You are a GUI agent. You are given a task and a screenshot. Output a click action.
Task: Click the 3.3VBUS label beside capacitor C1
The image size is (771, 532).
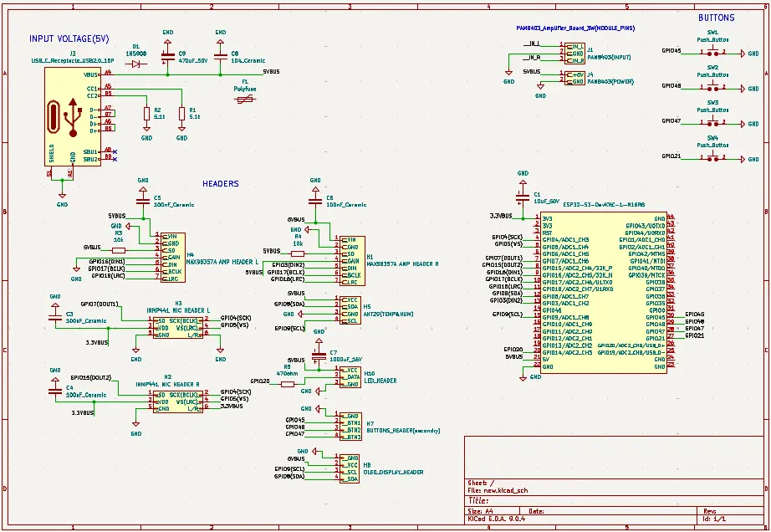(501, 215)
